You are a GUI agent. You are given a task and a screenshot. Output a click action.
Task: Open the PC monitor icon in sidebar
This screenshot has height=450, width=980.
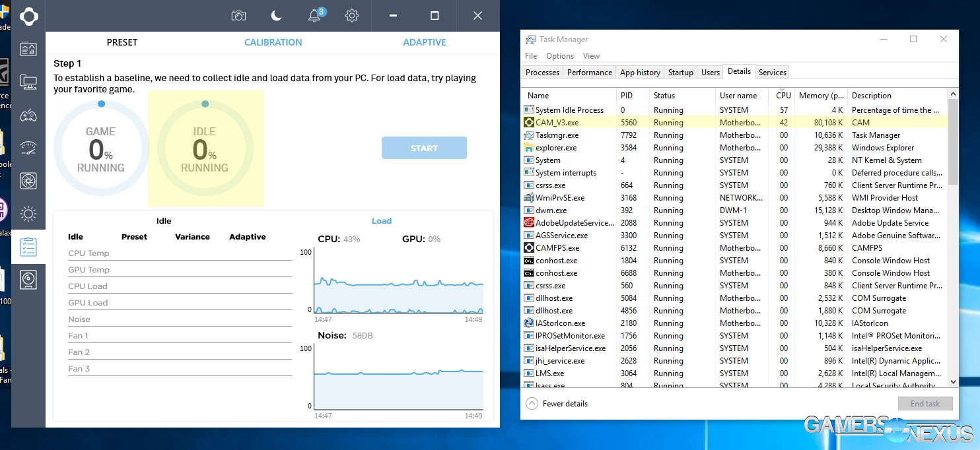(28, 82)
